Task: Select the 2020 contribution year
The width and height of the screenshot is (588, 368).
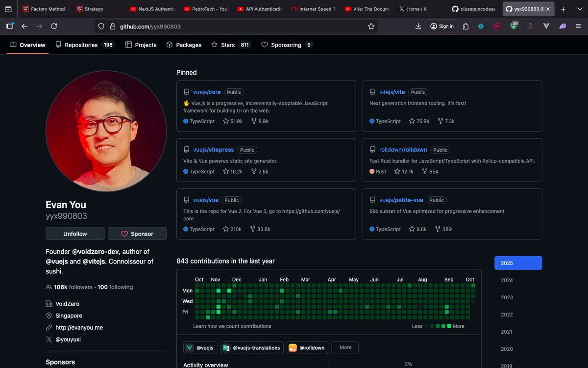Action: tap(518, 349)
